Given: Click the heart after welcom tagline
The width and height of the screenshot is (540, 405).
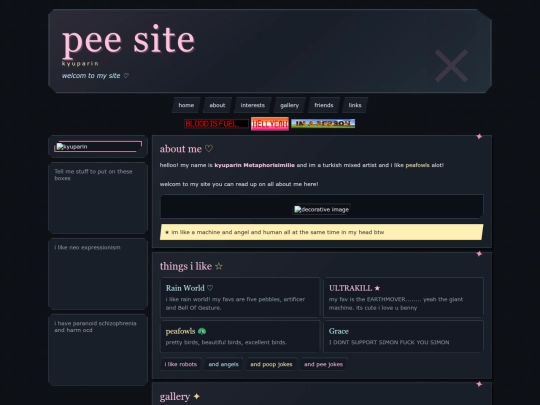Looking at the screenshot, I should click(126, 75).
